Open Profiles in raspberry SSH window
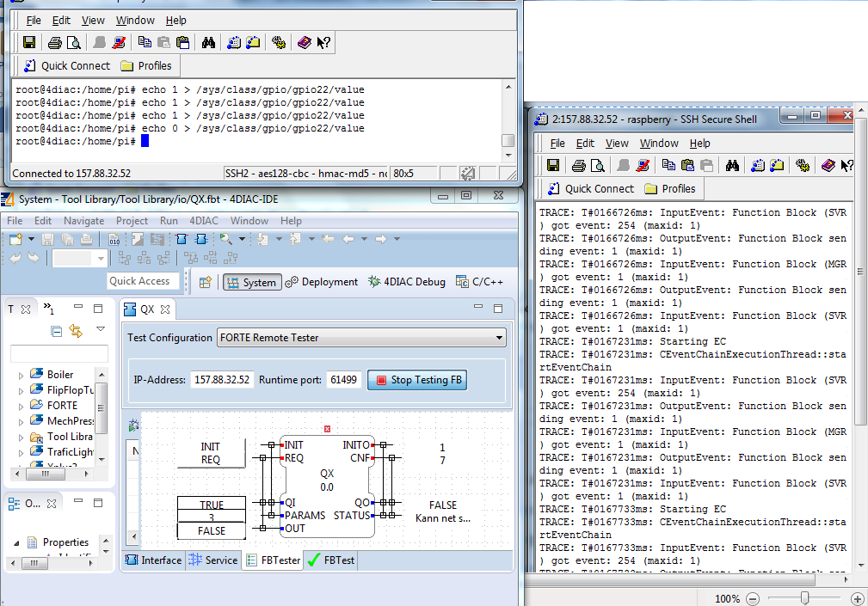Image resolution: width=868 pixels, height=606 pixels. coord(670,189)
